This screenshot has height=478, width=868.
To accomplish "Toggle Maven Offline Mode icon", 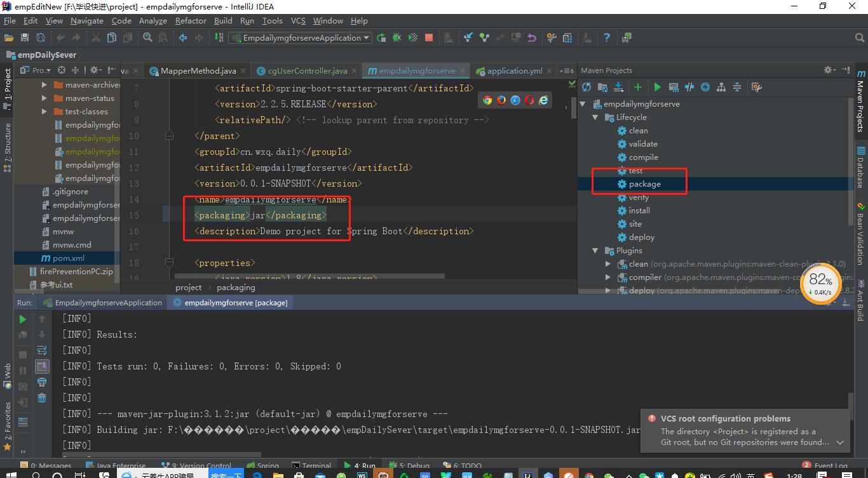I will [689, 87].
